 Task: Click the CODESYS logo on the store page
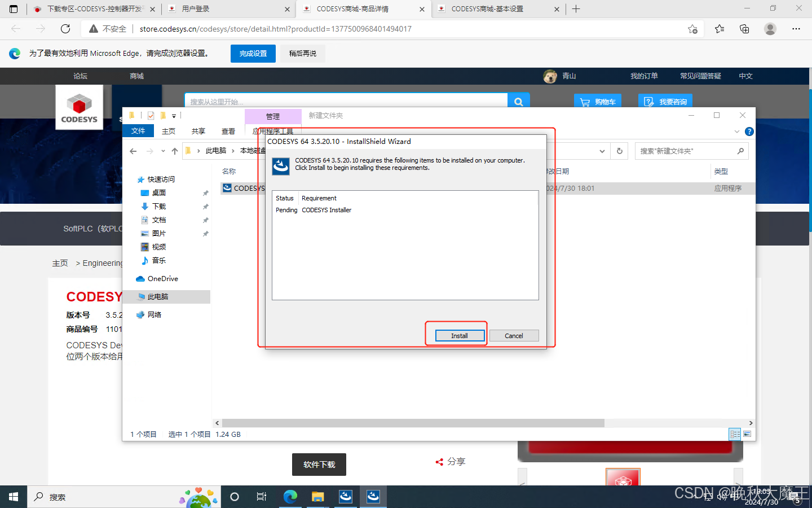coord(79,107)
